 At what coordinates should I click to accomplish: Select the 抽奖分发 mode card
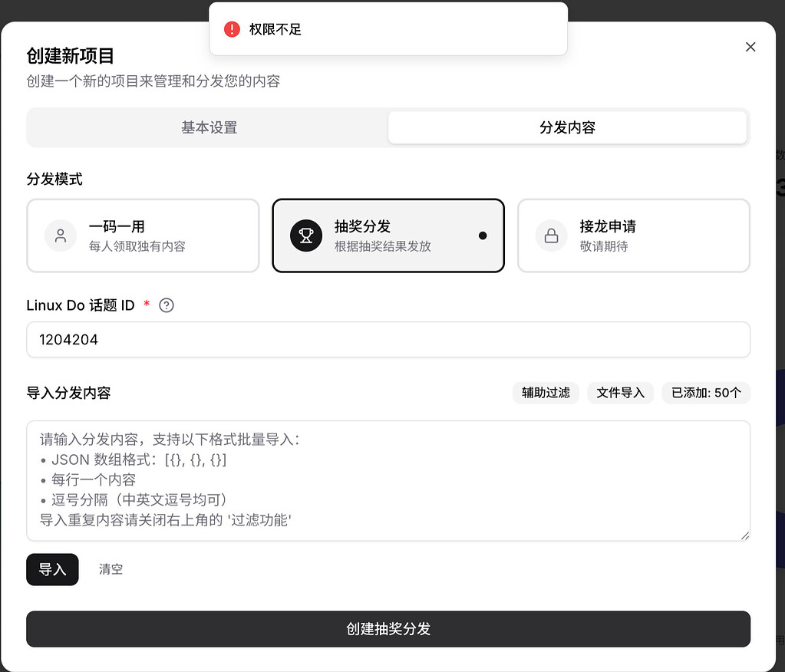(x=388, y=236)
